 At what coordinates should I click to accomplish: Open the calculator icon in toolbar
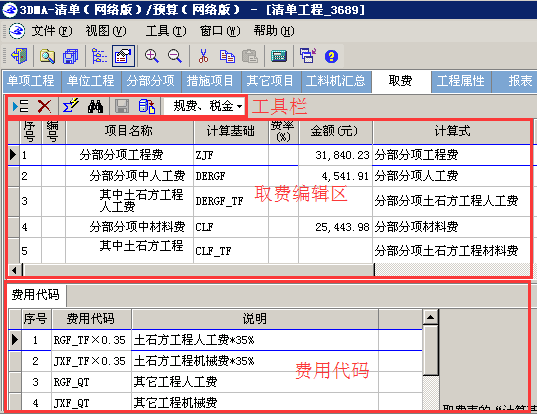click(x=279, y=56)
